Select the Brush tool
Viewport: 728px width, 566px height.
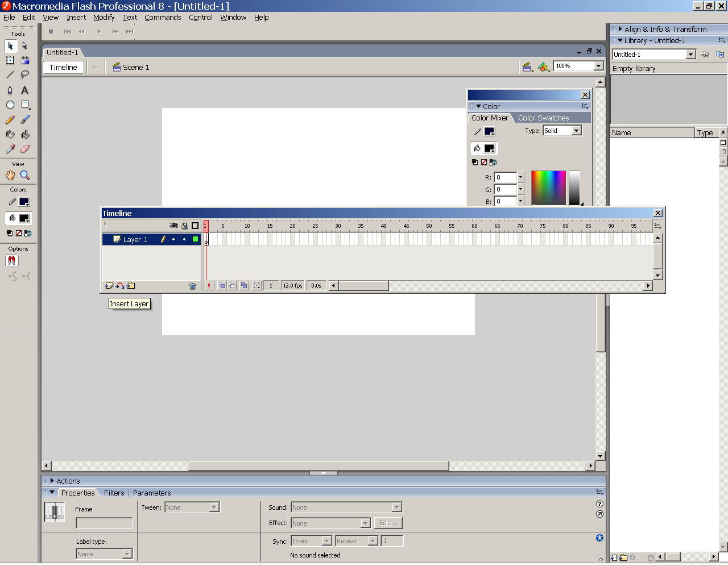[x=25, y=119]
